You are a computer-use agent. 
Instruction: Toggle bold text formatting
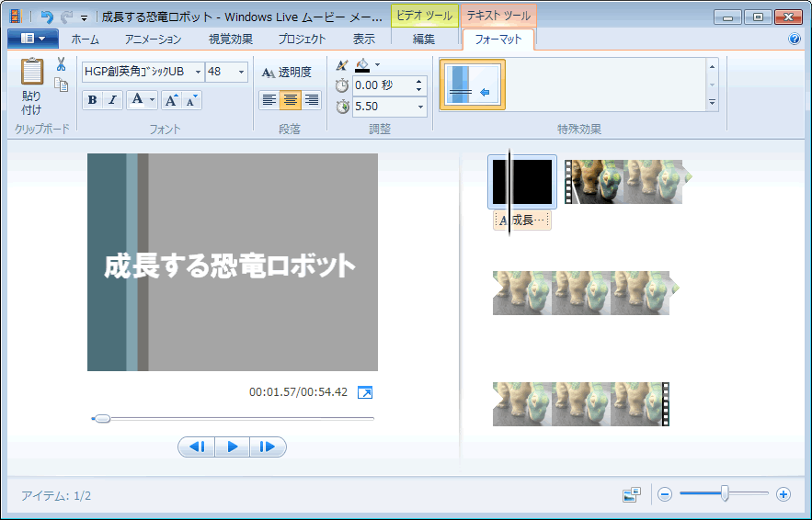pos(92,100)
